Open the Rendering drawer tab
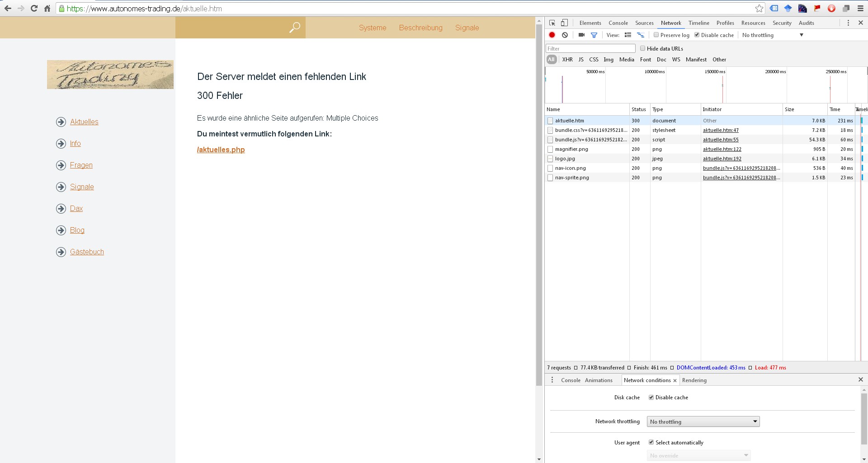Image resolution: width=868 pixels, height=463 pixels. (694, 380)
